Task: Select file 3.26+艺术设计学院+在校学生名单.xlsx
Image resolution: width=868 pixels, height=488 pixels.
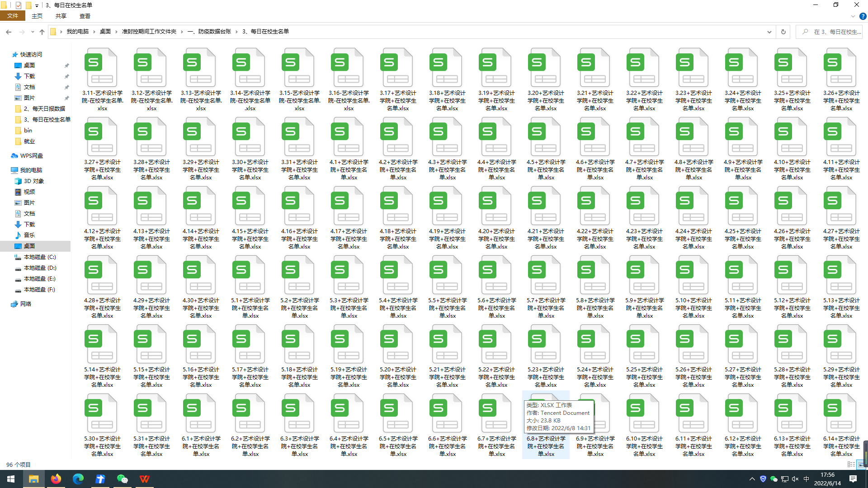Action: click(841, 80)
